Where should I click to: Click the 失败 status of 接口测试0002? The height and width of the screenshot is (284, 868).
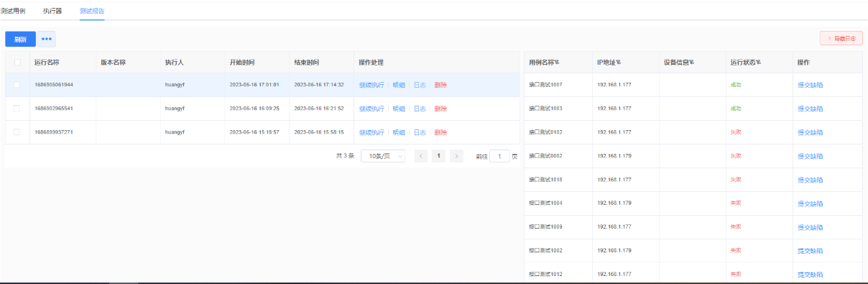click(x=735, y=156)
